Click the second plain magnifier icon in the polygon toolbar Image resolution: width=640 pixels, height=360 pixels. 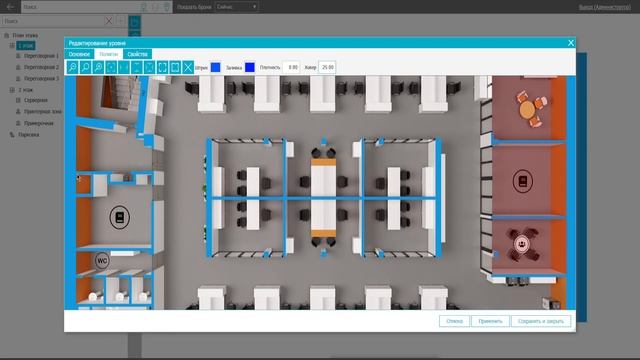click(x=85, y=67)
